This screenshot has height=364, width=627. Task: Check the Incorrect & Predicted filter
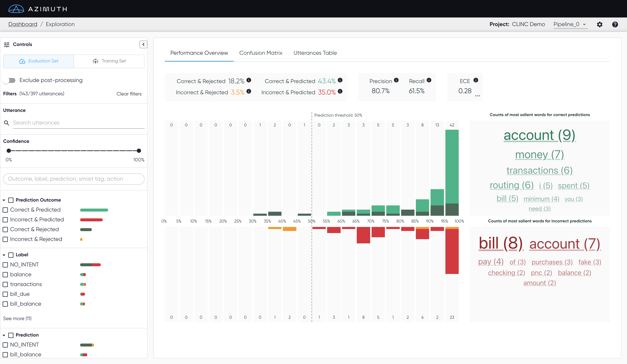click(5, 220)
